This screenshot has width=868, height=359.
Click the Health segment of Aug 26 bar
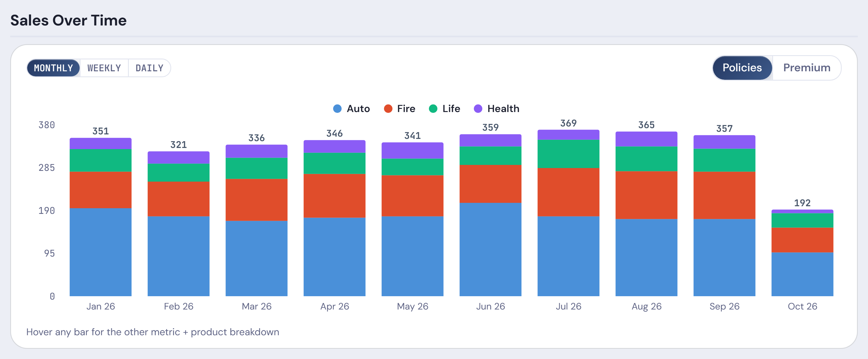(646, 139)
